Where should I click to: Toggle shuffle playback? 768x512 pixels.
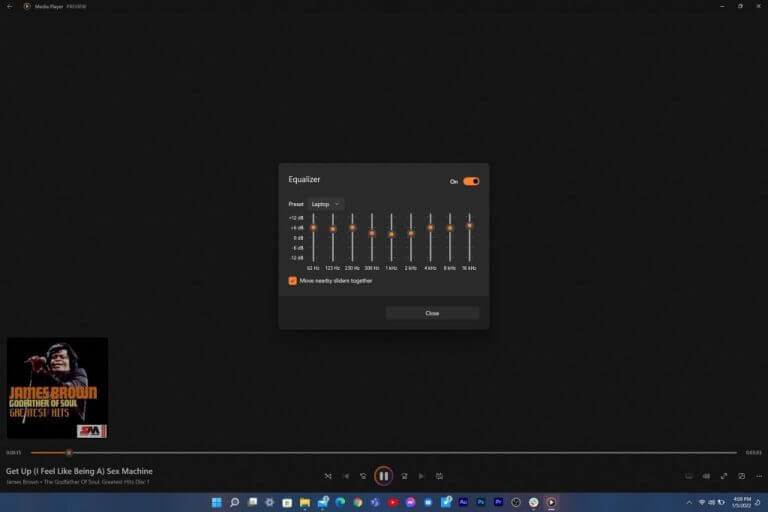328,476
